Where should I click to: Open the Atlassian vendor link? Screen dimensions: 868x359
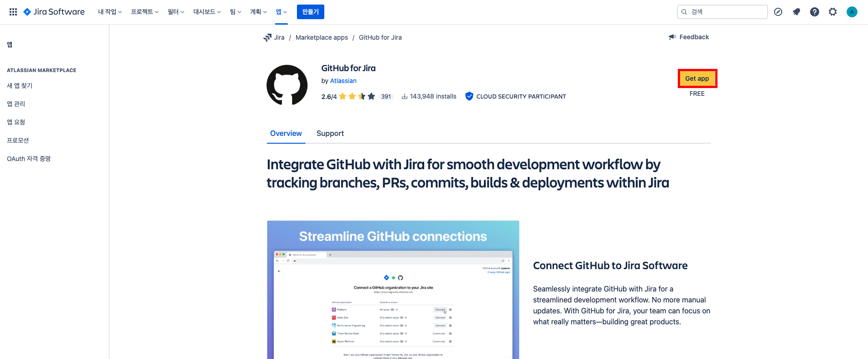coord(343,81)
